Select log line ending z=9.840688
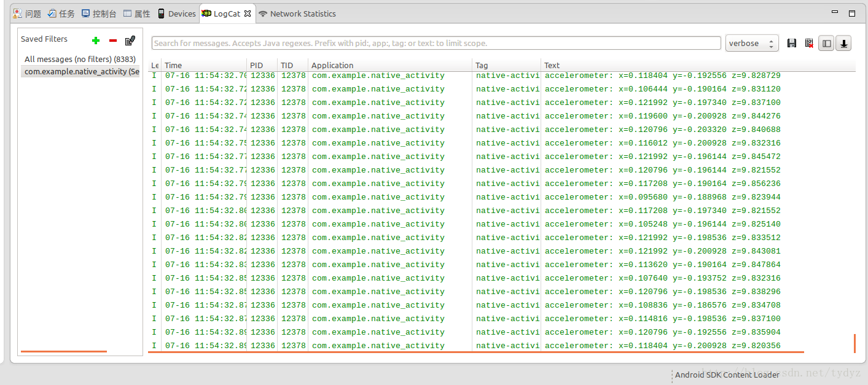Image resolution: width=868 pixels, height=385 pixels. (502, 130)
